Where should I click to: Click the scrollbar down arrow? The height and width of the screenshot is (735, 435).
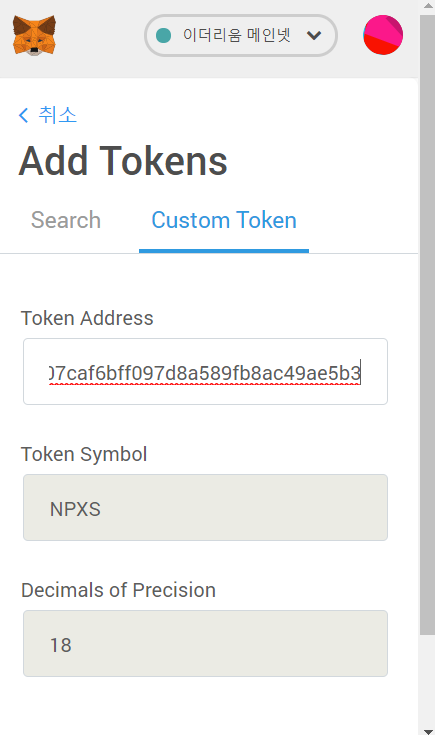pyautogui.click(x=428, y=730)
